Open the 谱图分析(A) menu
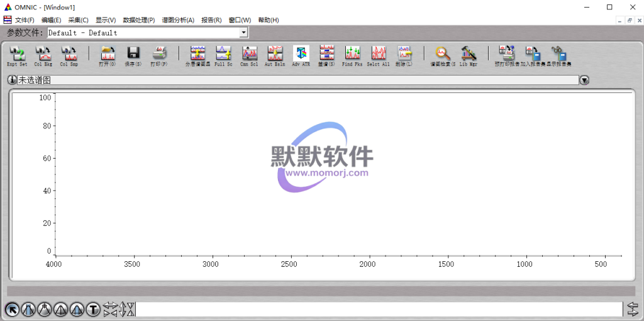Screen dimensions: 644x321 178,20
